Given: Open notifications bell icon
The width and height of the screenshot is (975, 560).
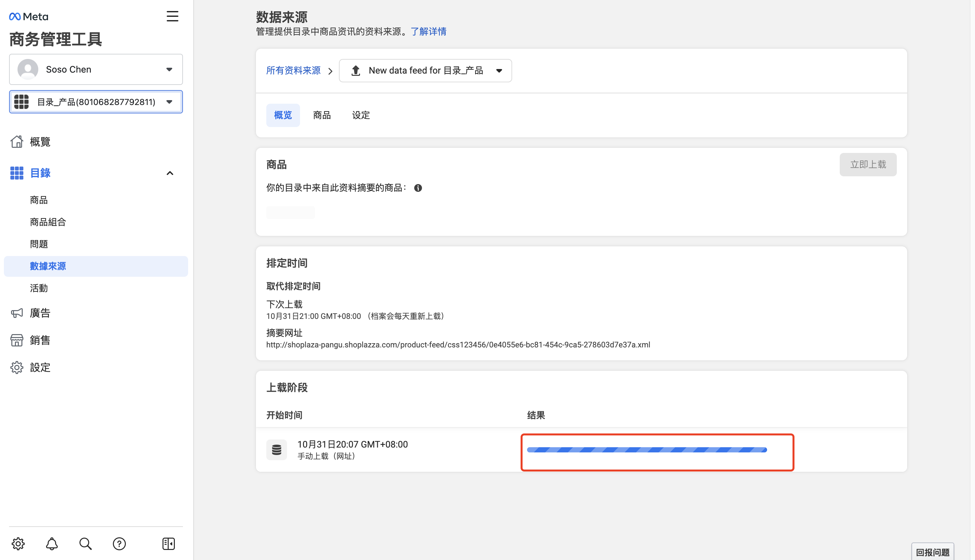Looking at the screenshot, I should coord(52,543).
